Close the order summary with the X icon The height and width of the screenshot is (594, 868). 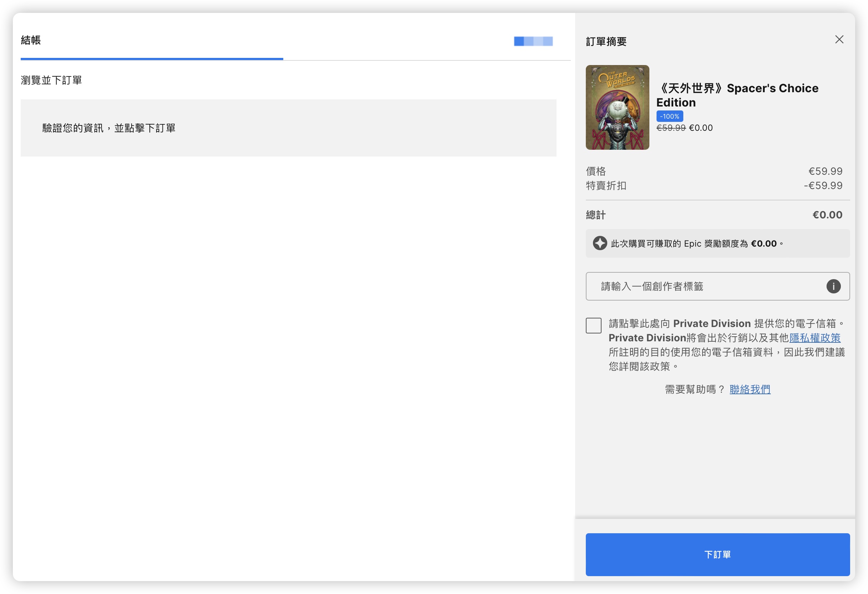839,40
